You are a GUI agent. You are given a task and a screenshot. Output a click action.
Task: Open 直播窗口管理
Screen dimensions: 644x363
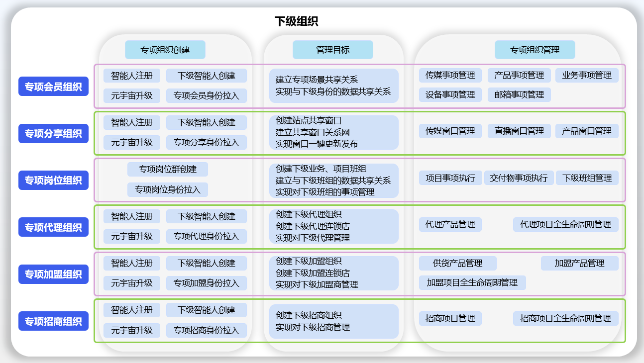click(x=519, y=131)
